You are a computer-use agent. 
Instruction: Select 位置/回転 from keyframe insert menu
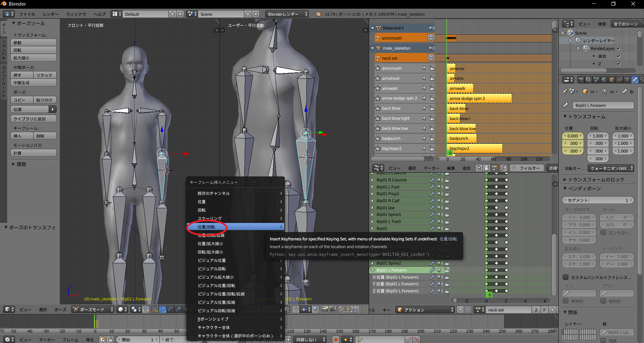click(x=206, y=227)
